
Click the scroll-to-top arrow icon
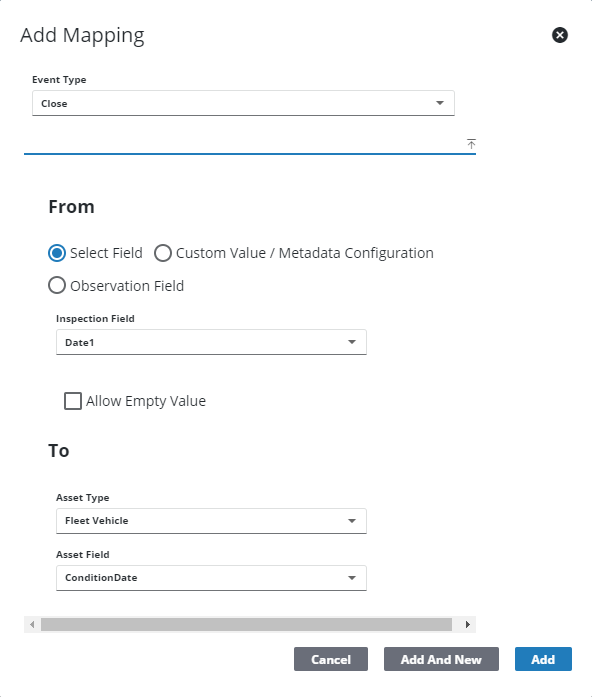tap(471, 144)
